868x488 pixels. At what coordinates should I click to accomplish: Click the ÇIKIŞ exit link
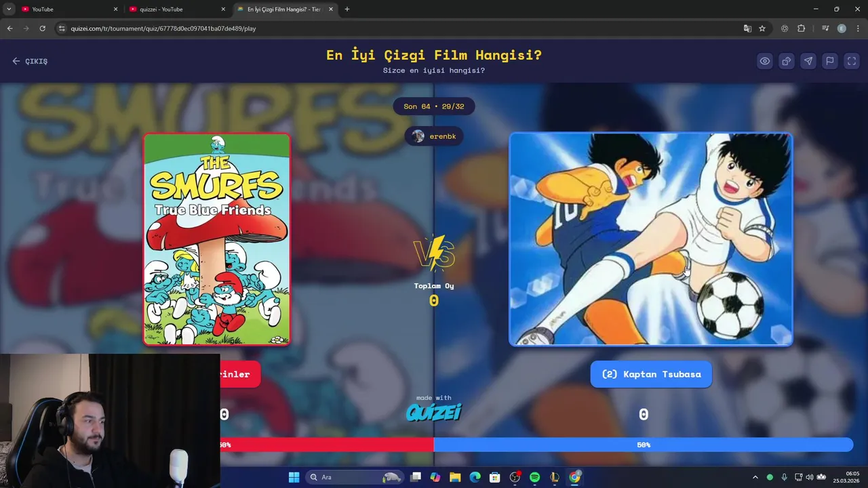pos(30,61)
